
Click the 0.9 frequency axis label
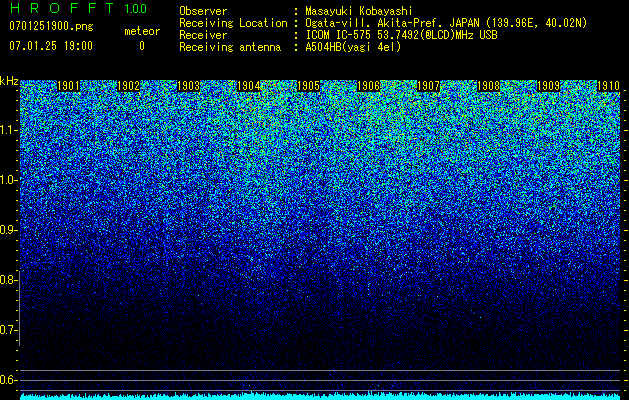pyautogui.click(x=8, y=230)
